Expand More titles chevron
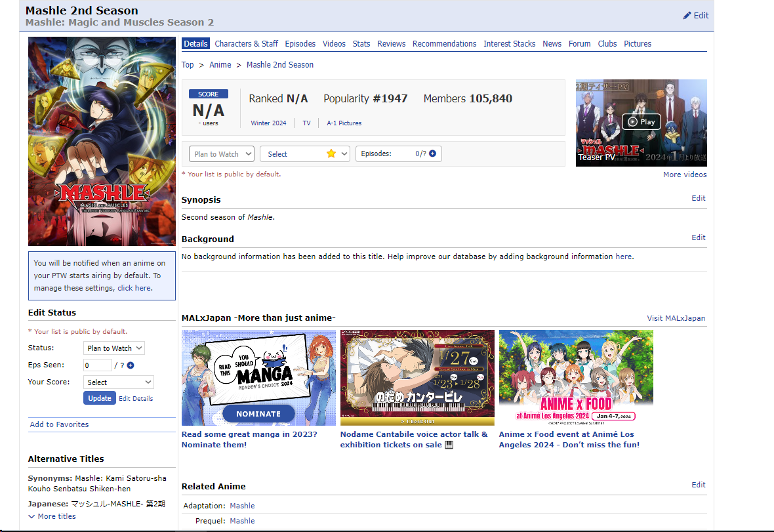The image size is (774, 532). point(31,517)
